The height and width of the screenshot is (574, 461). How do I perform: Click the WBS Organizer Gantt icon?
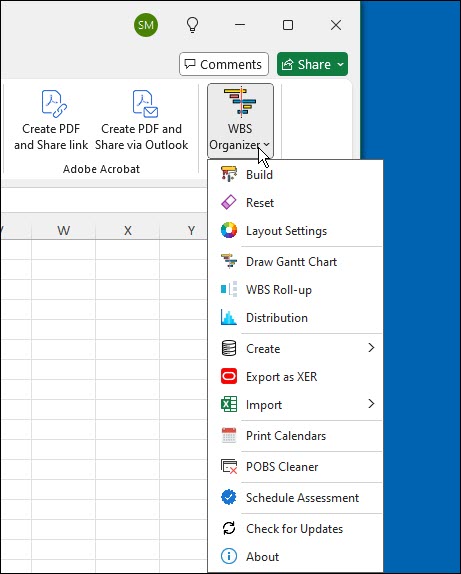(240, 102)
